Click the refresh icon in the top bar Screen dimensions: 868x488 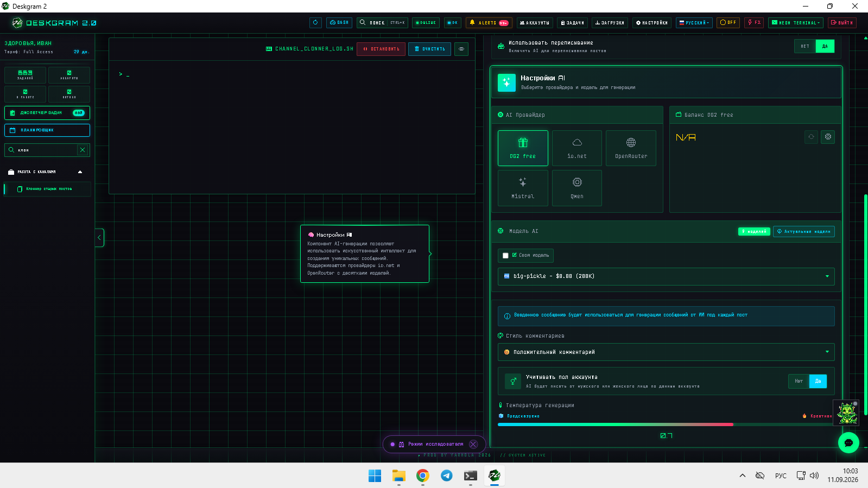(x=315, y=23)
